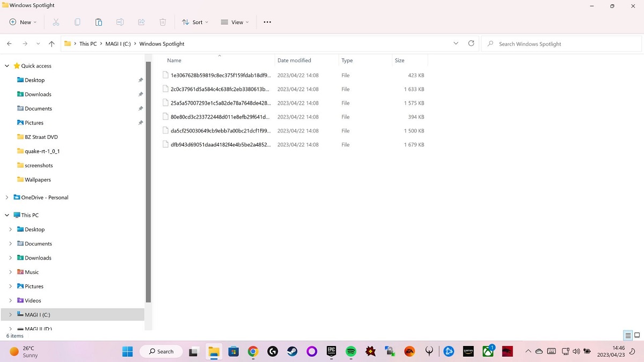The image size is (644, 362).
Task: Expand the Videos folder in the sidebar
Action: click(x=10, y=300)
